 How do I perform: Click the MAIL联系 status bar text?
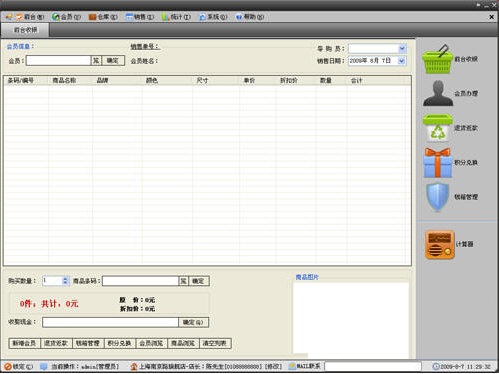(x=309, y=366)
